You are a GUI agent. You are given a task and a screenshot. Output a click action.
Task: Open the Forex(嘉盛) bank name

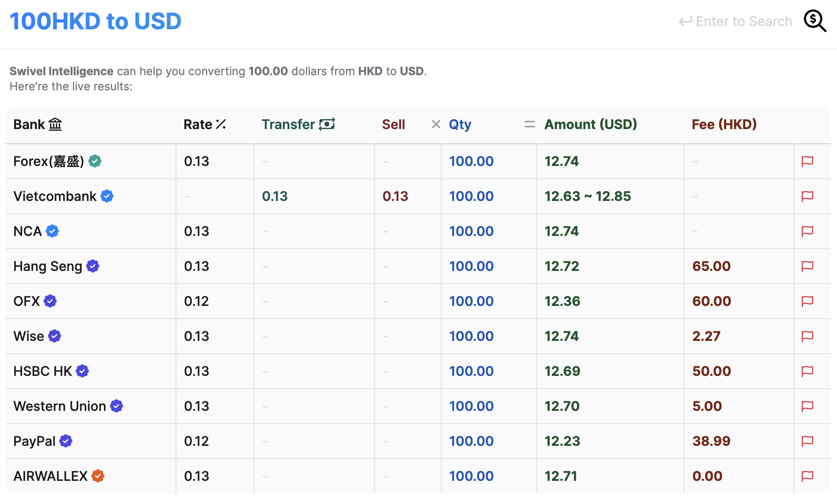pos(49,161)
